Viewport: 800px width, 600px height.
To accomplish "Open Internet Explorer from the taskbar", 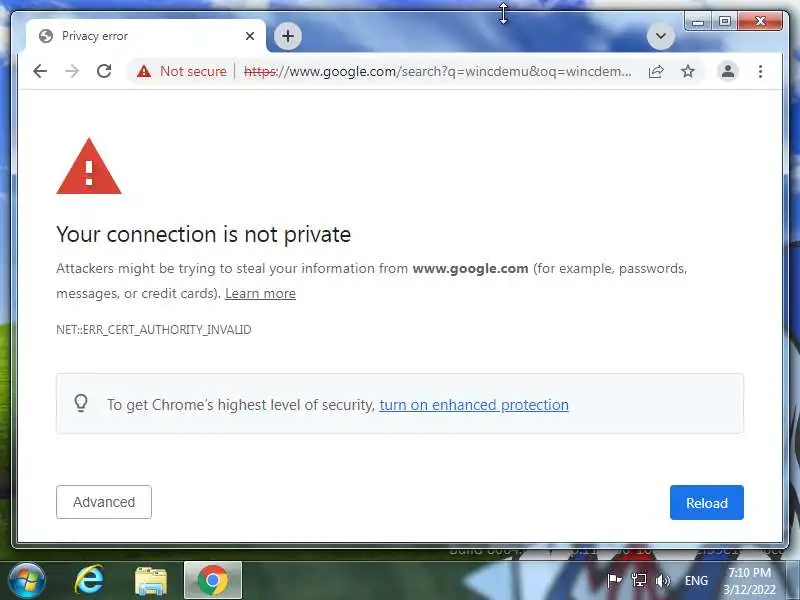I will (x=89, y=580).
